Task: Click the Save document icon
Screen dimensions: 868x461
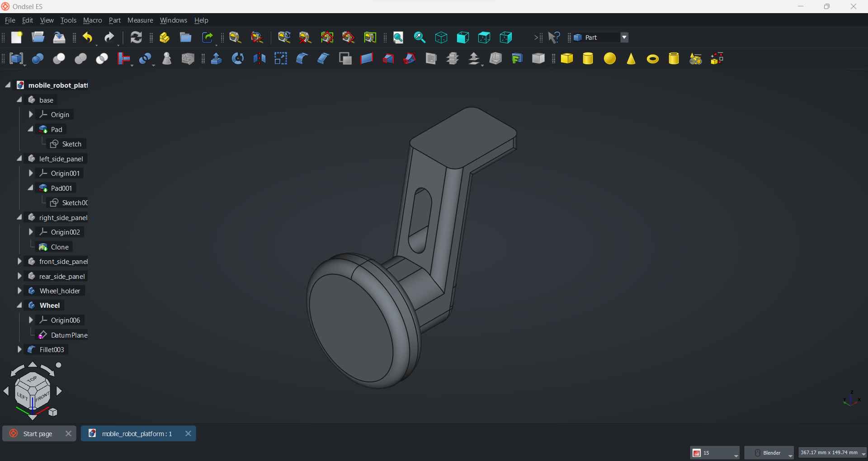Action: (x=59, y=38)
